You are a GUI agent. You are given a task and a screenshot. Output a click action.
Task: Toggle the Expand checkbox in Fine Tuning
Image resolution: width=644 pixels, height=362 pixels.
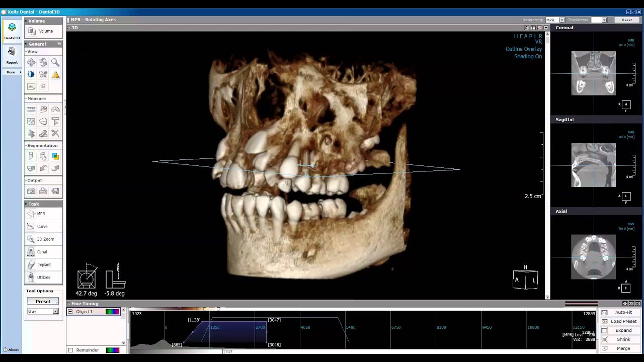click(604, 330)
